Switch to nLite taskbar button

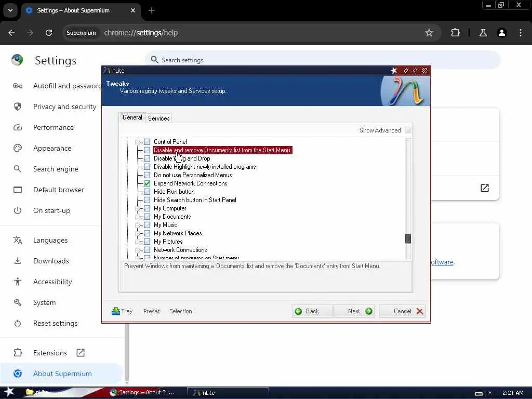pos(228,393)
